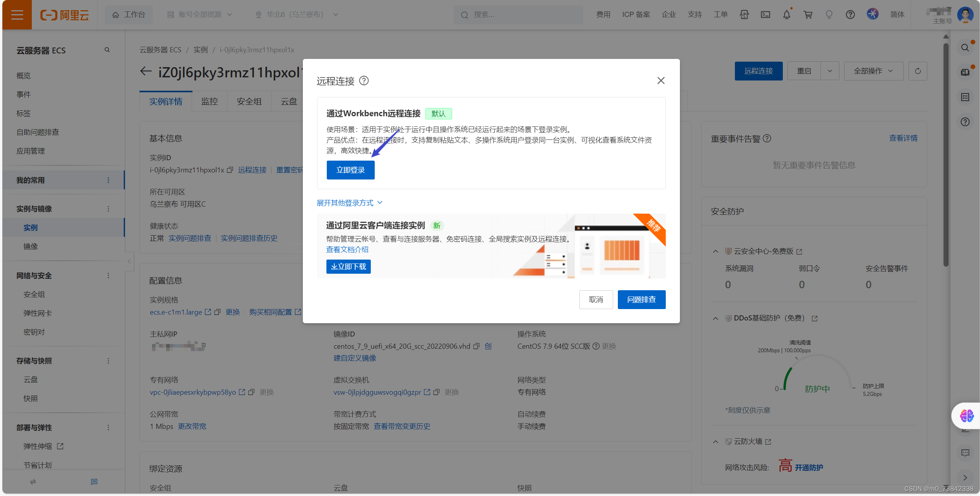The height and width of the screenshot is (496, 980).
Task: Open the API tool icon in header
Action: coord(744,15)
